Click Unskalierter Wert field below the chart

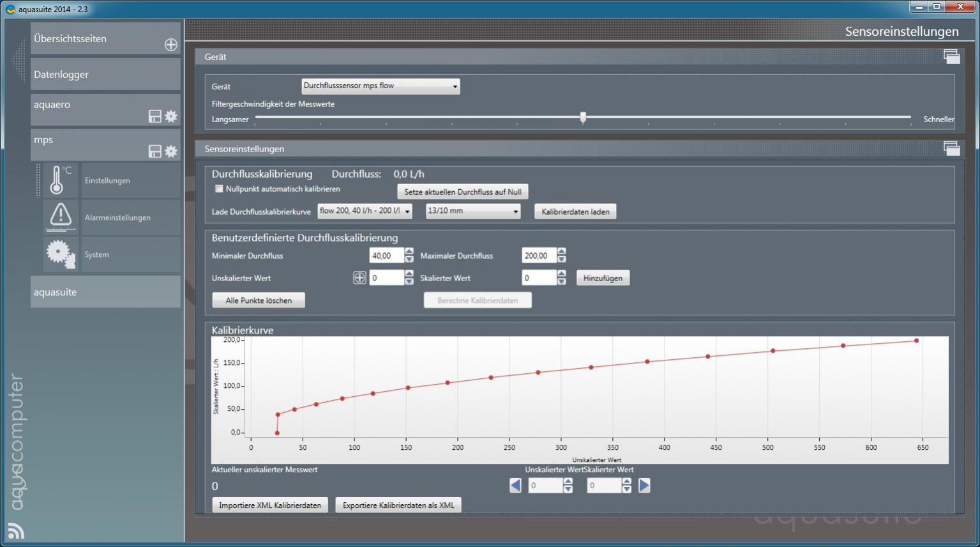coord(546,486)
